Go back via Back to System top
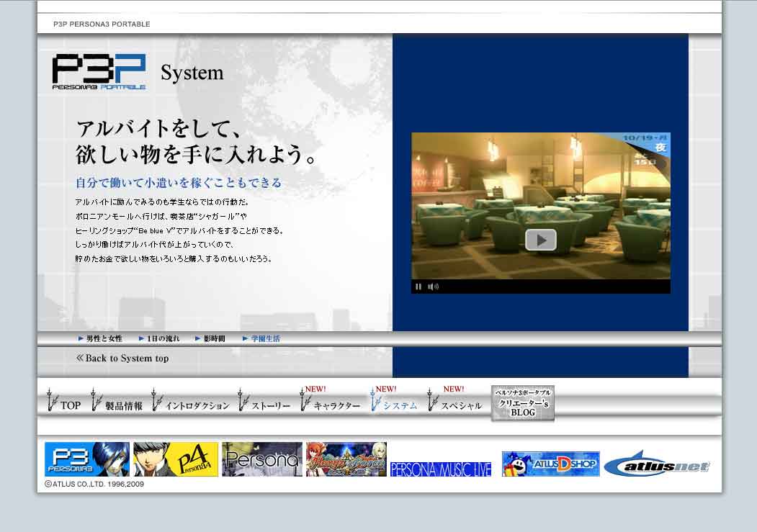This screenshot has width=757, height=532. 122,358
